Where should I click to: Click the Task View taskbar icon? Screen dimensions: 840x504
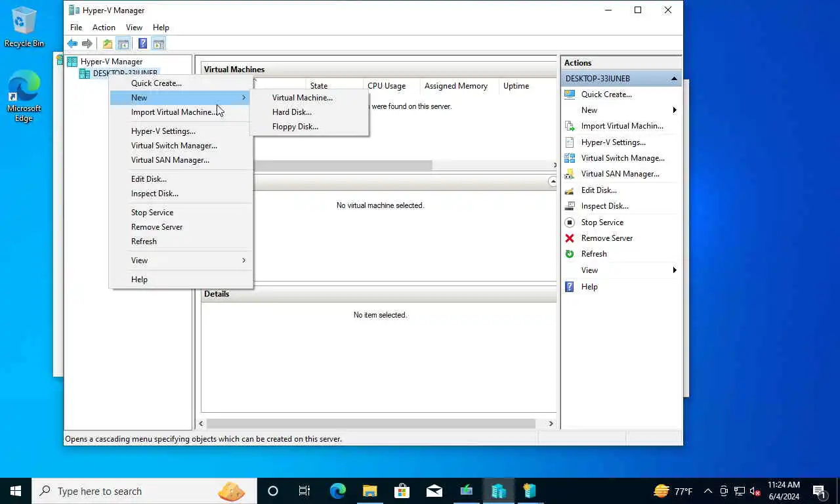click(304, 491)
